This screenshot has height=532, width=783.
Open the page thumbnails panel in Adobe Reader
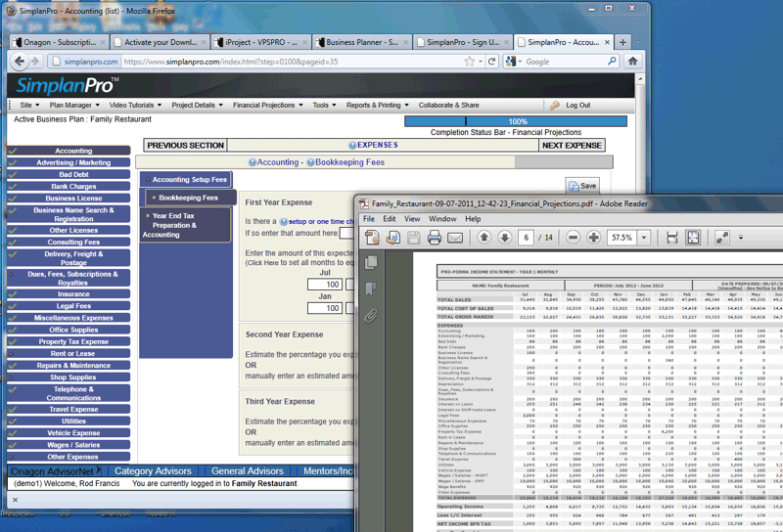coord(371,262)
